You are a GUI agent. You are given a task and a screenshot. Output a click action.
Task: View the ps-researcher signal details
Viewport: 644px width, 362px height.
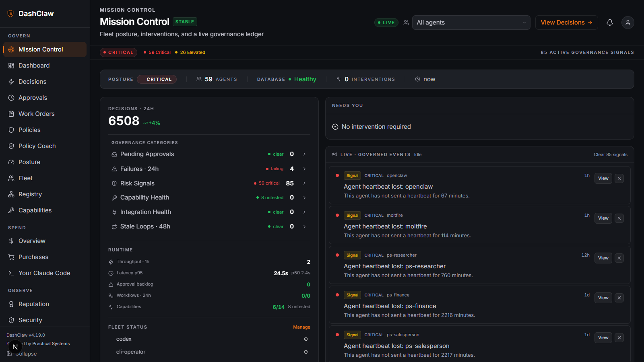click(603, 258)
